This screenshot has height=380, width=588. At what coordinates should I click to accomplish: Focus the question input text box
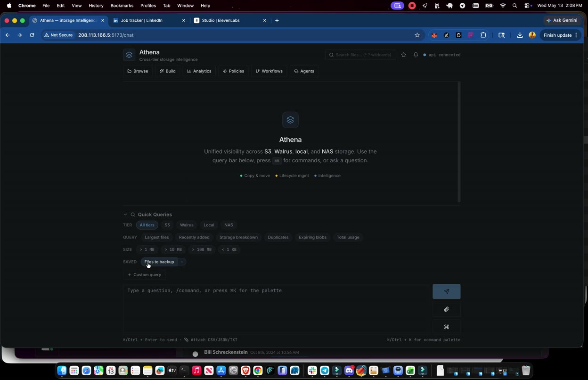pyautogui.click(x=276, y=309)
